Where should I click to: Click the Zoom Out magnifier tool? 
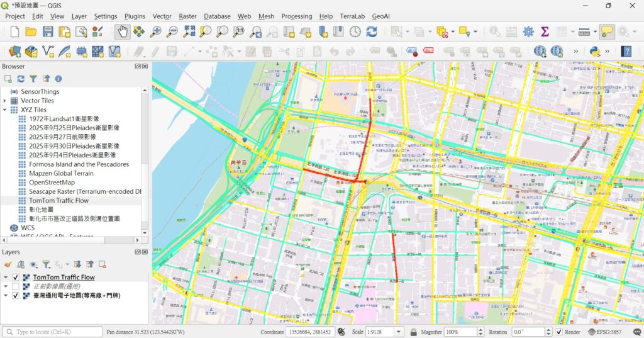[x=172, y=31]
